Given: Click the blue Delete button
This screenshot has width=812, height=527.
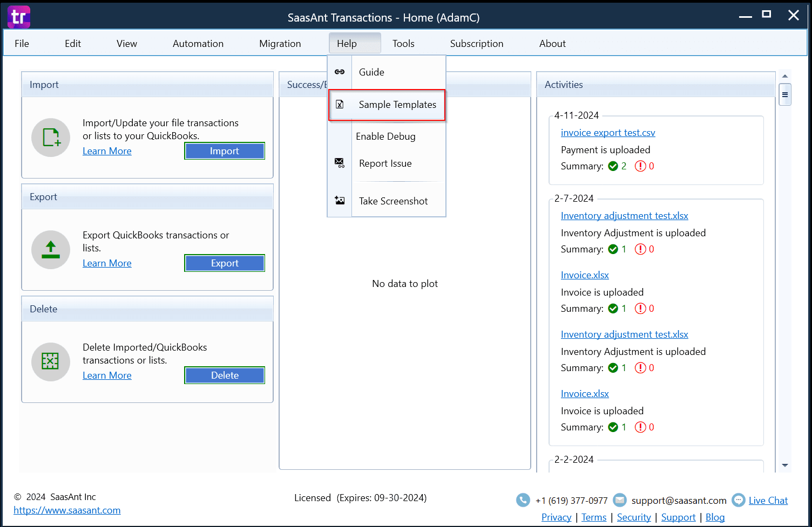Looking at the screenshot, I should 225,375.
